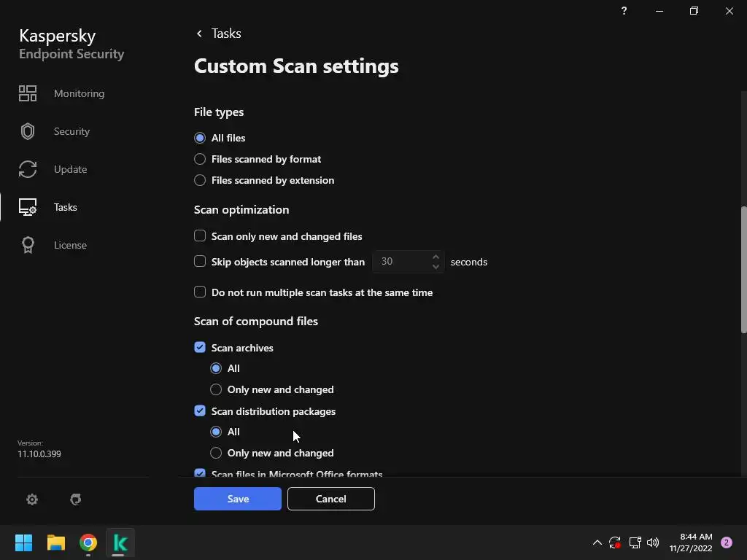The height and width of the screenshot is (560, 747).
Task: Open support icon next to settings gear
Action: [76, 499]
